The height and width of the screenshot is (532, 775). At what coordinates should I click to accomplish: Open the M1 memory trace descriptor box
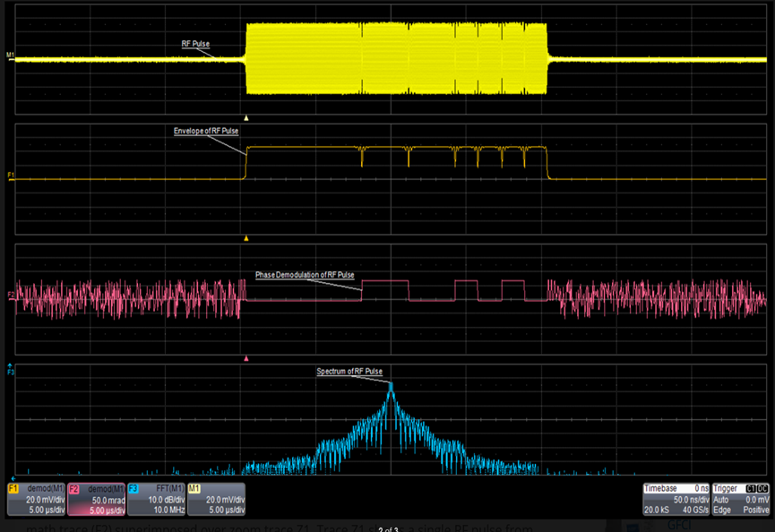click(x=216, y=499)
